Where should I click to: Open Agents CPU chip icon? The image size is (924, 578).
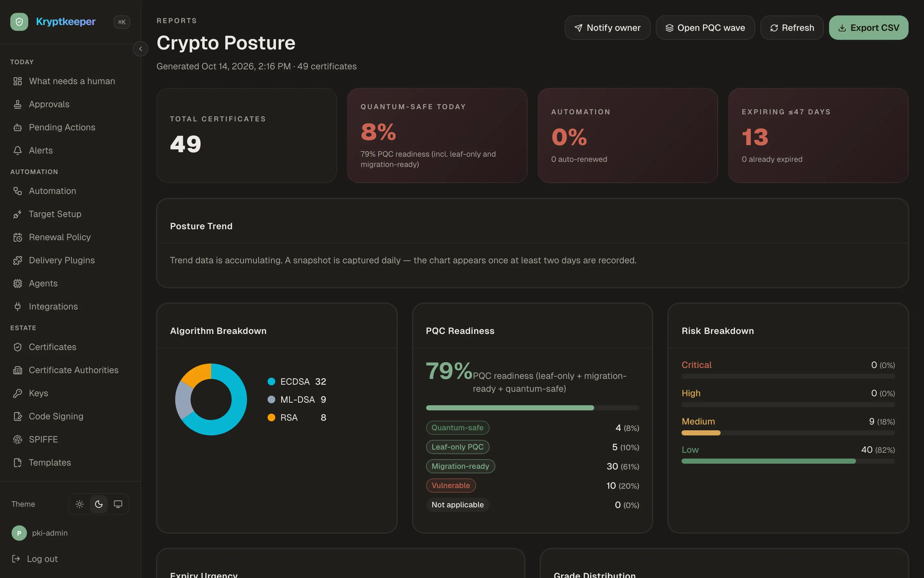(18, 283)
